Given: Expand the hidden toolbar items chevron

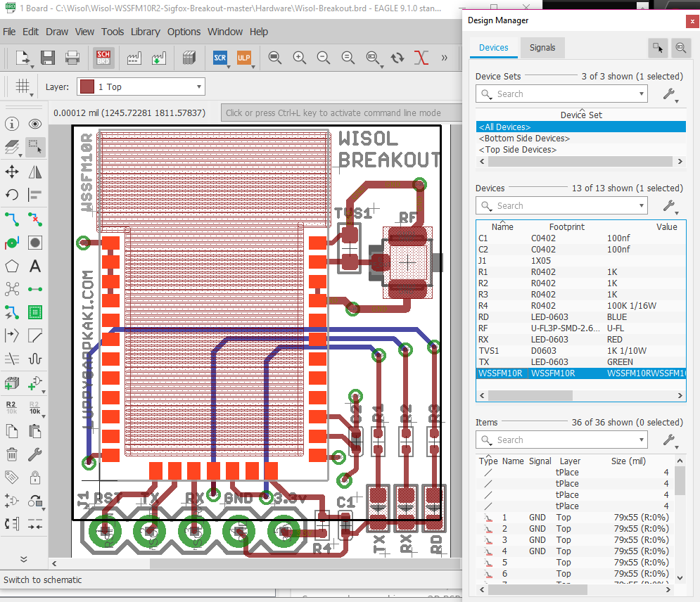Looking at the screenshot, I should (x=444, y=58).
